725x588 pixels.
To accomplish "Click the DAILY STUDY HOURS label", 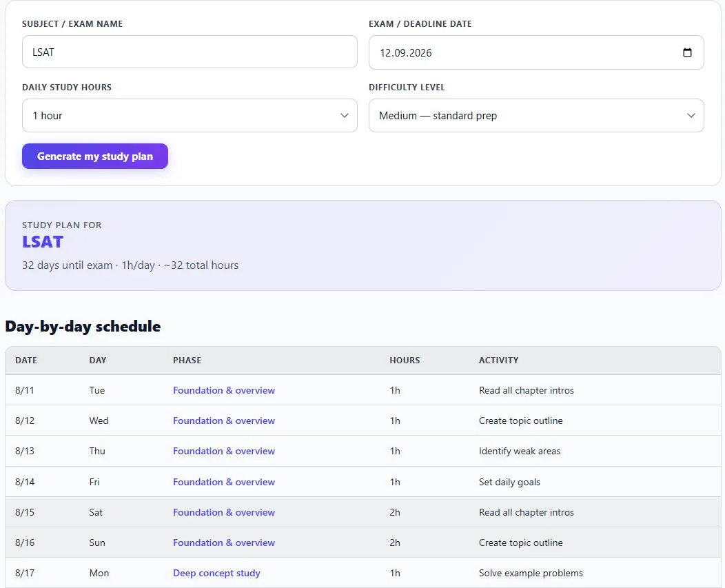I will (67, 87).
